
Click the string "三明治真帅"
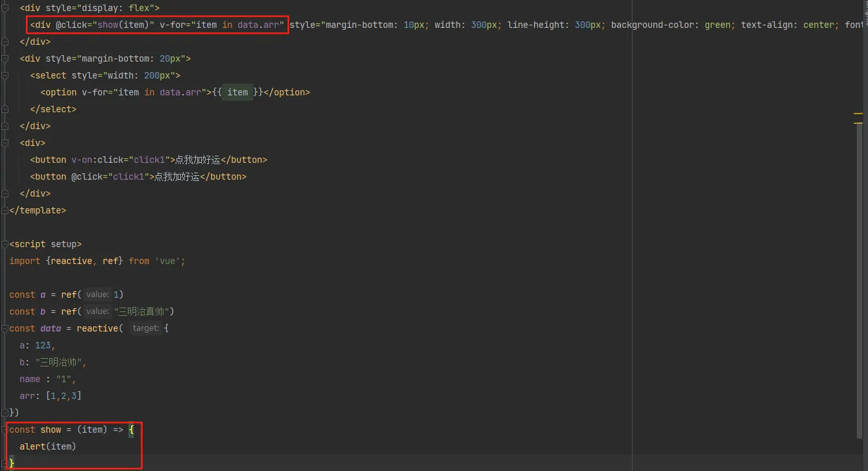pyautogui.click(x=141, y=311)
